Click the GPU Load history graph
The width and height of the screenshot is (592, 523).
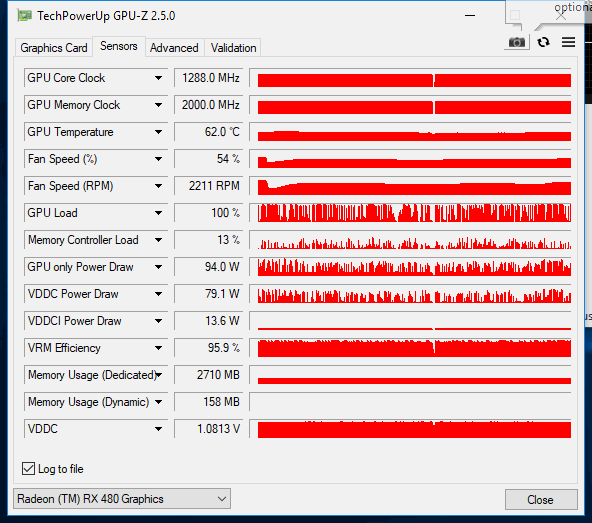click(411, 213)
